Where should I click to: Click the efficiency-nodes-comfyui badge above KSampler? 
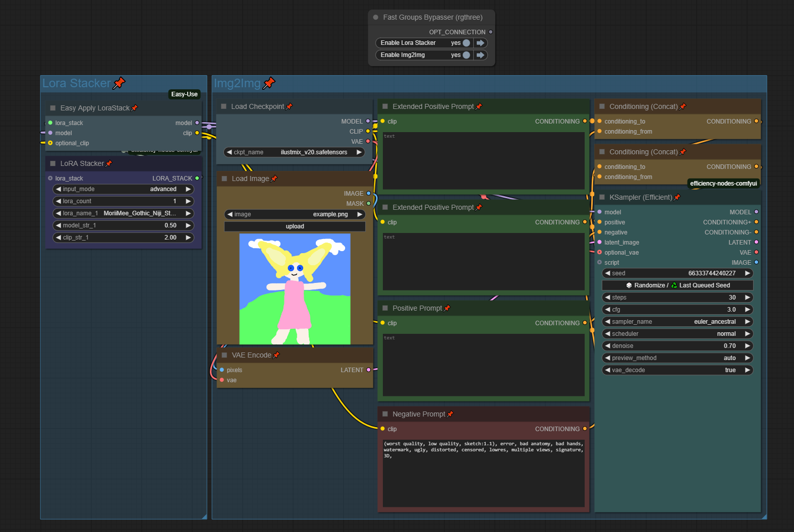coord(723,184)
